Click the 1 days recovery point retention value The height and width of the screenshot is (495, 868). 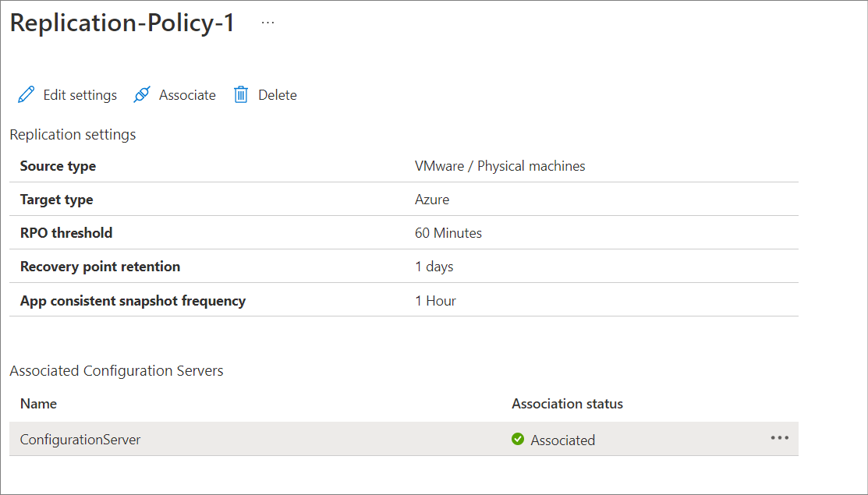433,265
